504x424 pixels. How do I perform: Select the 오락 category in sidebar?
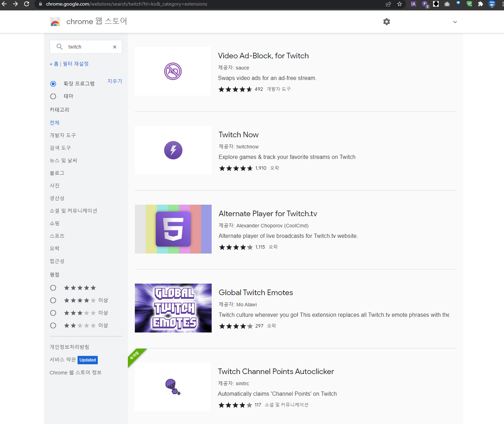pyautogui.click(x=54, y=248)
